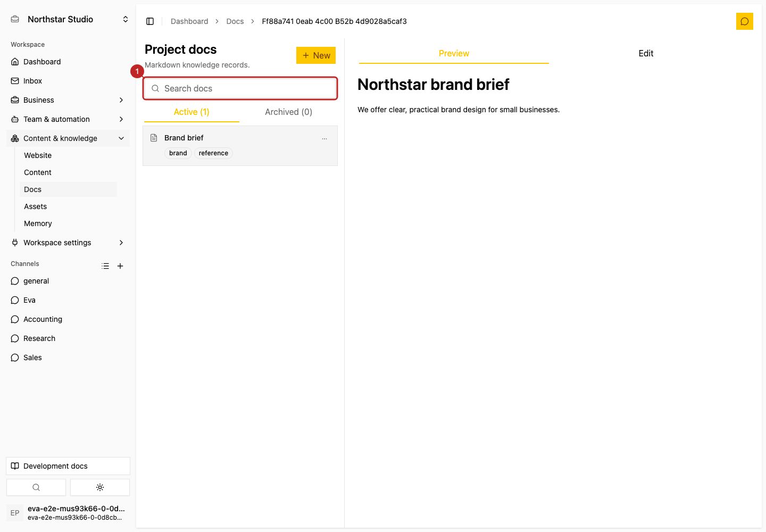The image size is (766, 532).
Task: Open Development docs link
Action: 68,466
